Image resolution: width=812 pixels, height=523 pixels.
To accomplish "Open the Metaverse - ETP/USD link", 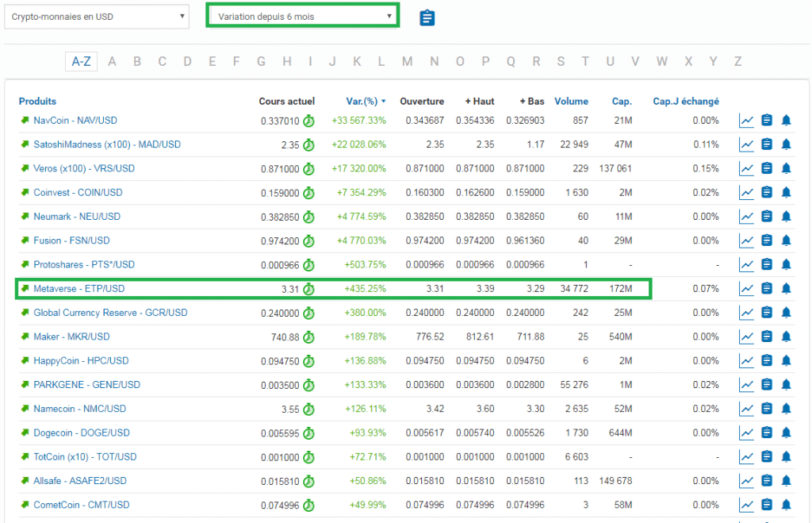I will pos(79,289).
